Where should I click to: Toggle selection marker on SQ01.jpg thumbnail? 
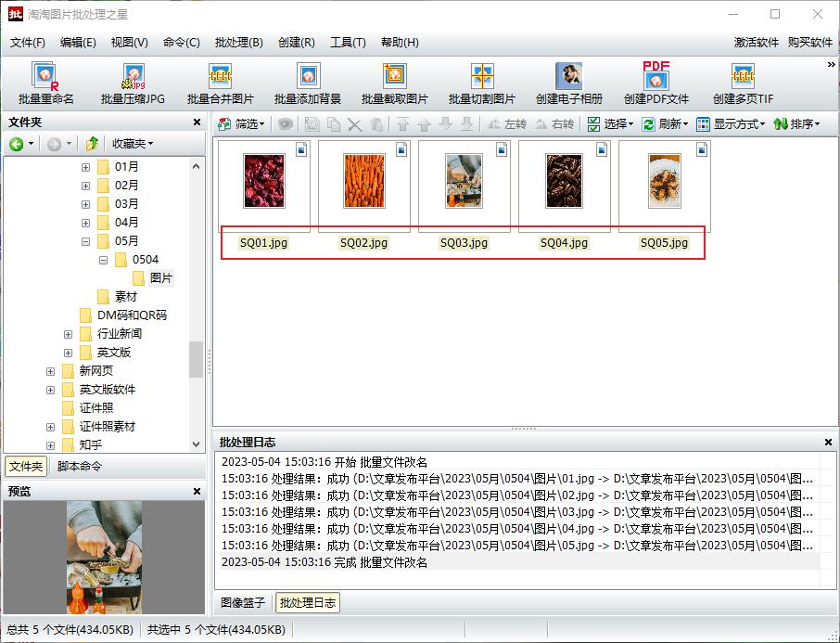300,148
